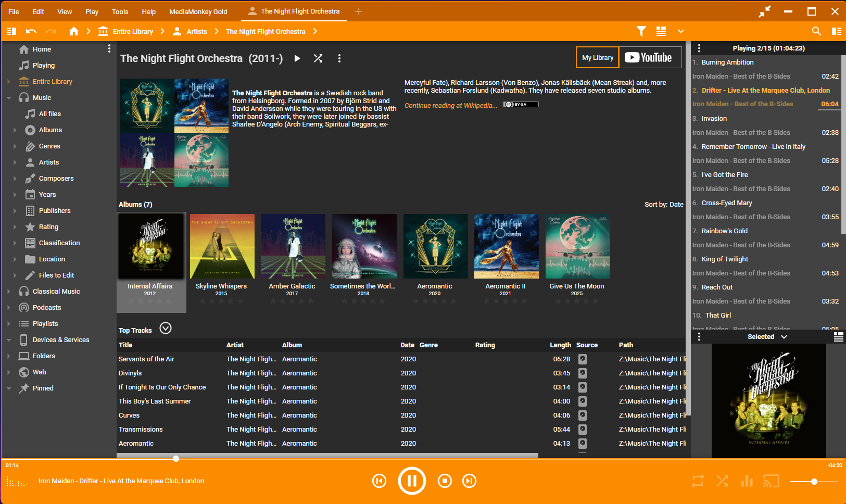Open the filter funnel icon
Viewport: 846px width, 504px height.
[x=641, y=31]
